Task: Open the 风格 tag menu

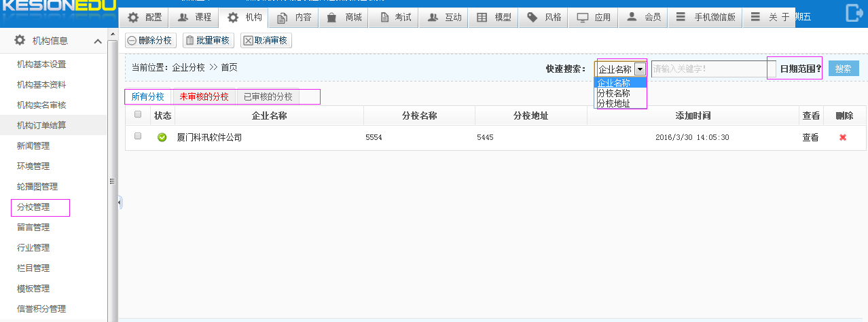Action: point(545,18)
